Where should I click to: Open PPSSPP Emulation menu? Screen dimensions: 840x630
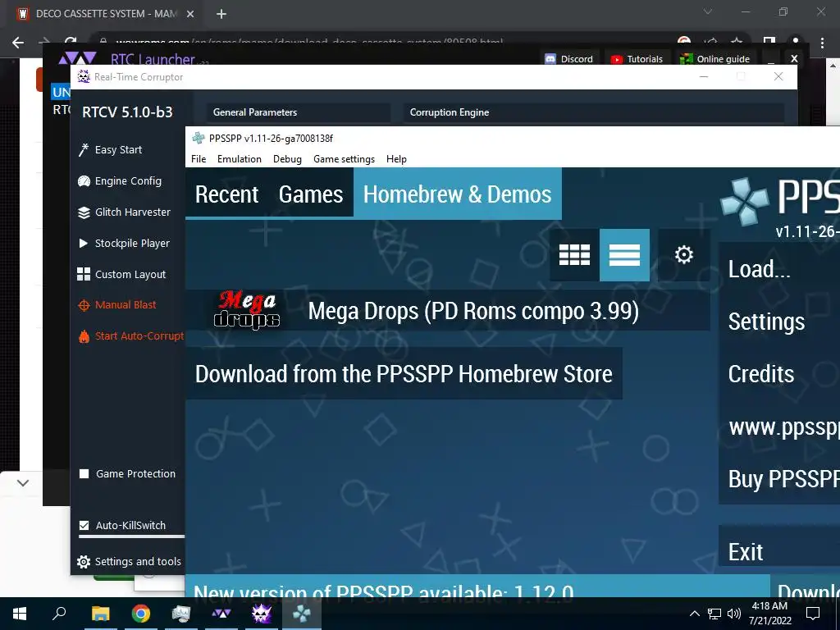tap(240, 159)
